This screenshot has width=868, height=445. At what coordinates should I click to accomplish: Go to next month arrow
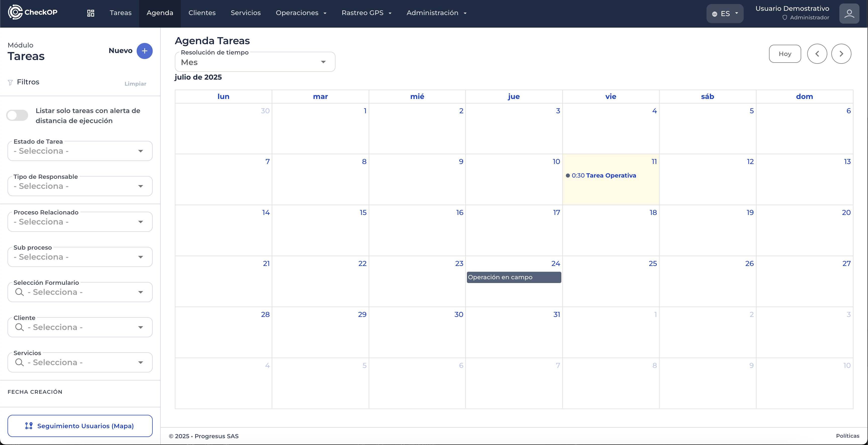point(841,53)
